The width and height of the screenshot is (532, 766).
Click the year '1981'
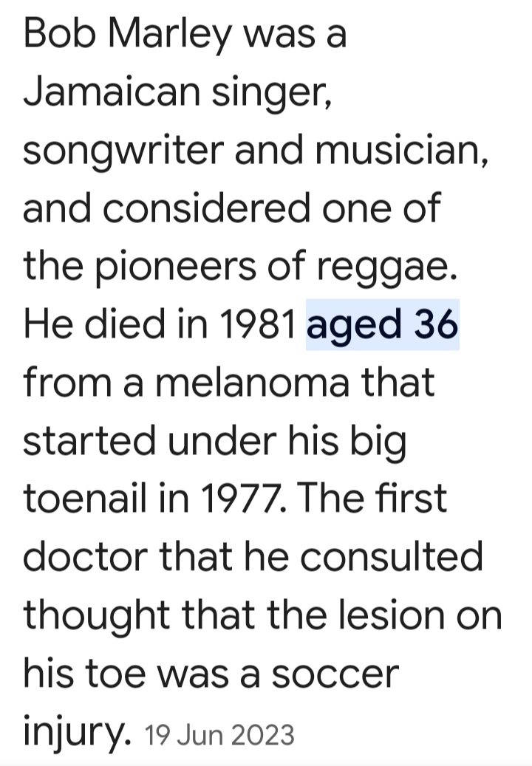(258, 324)
